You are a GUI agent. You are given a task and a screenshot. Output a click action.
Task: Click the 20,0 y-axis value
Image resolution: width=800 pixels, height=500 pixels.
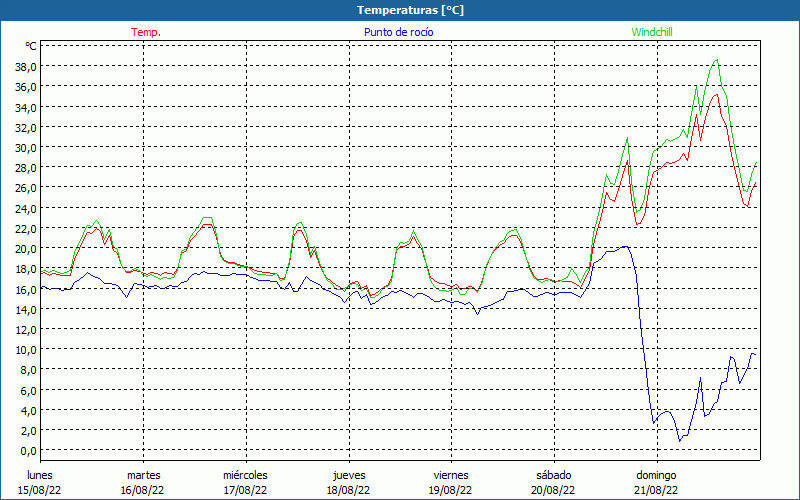[27, 248]
